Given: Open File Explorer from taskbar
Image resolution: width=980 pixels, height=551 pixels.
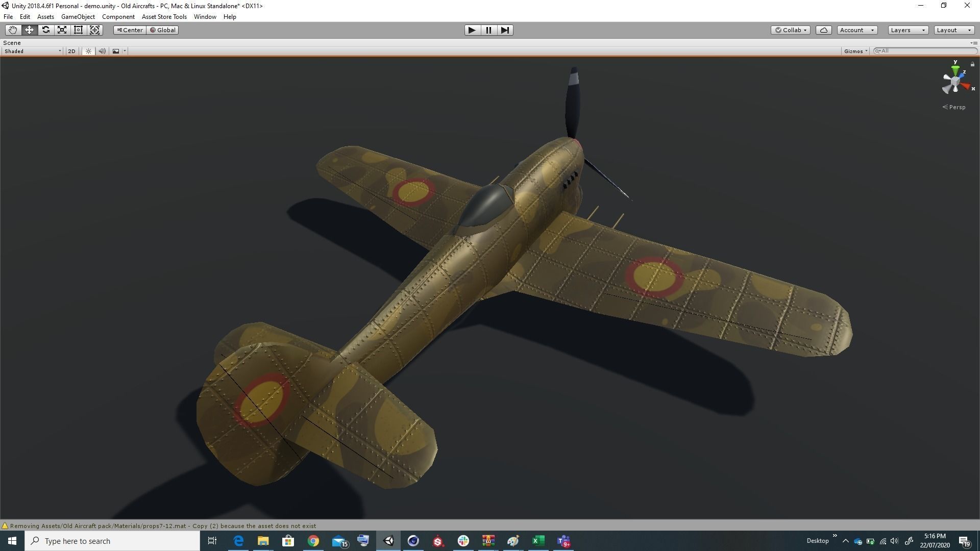Looking at the screenshot, I should point(263,541).
